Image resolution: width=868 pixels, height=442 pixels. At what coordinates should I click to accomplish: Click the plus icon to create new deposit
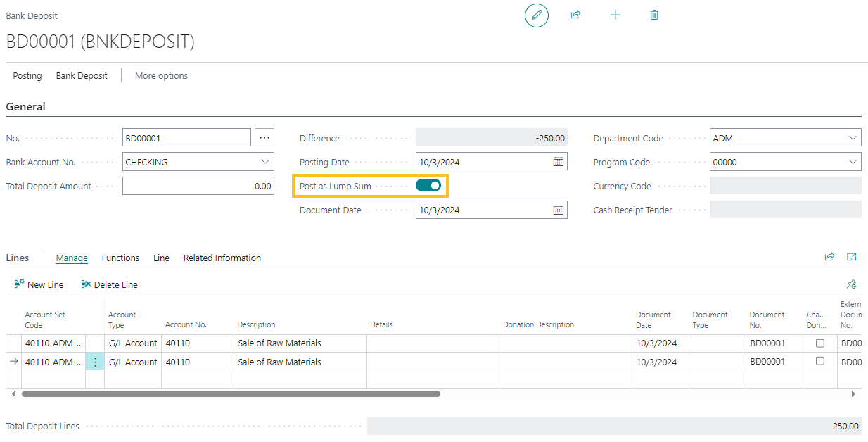tap(615, 15)
